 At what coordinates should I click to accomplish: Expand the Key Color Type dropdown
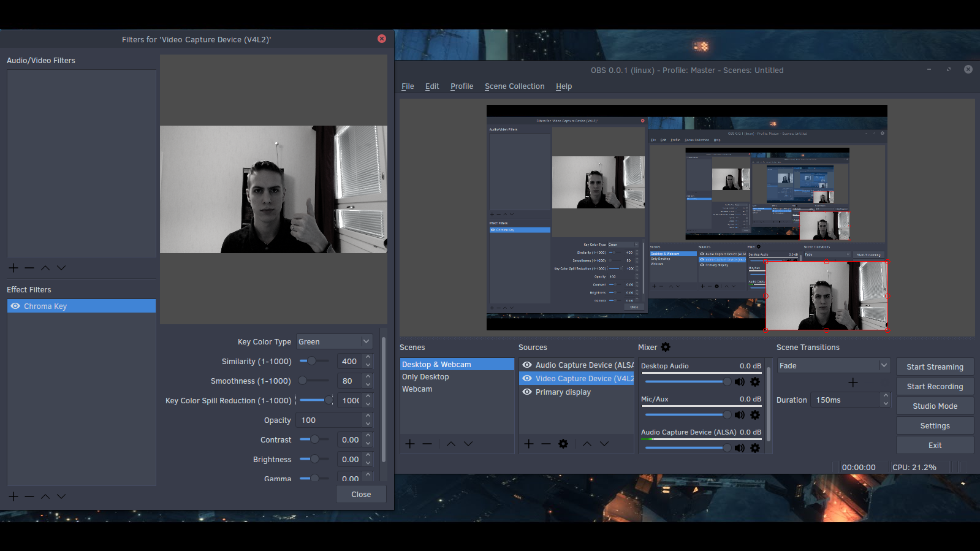pyautogui.click(x=335, y=341)
